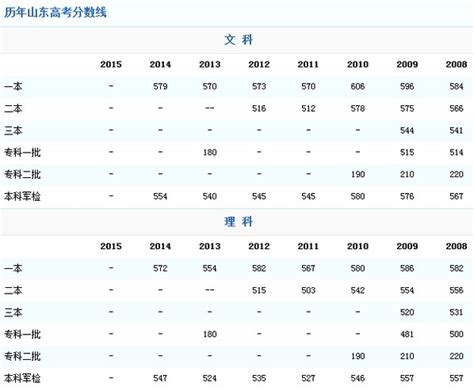The height and width of the screenshot is (390, 474).
Task: Click the 文科 二本 2010 score 578
Action: pyautogui.click(x=358, y=108)
